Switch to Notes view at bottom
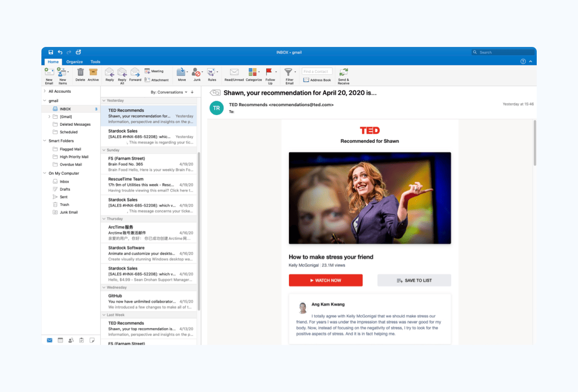 pyautogui.click(x=92, y=340)
